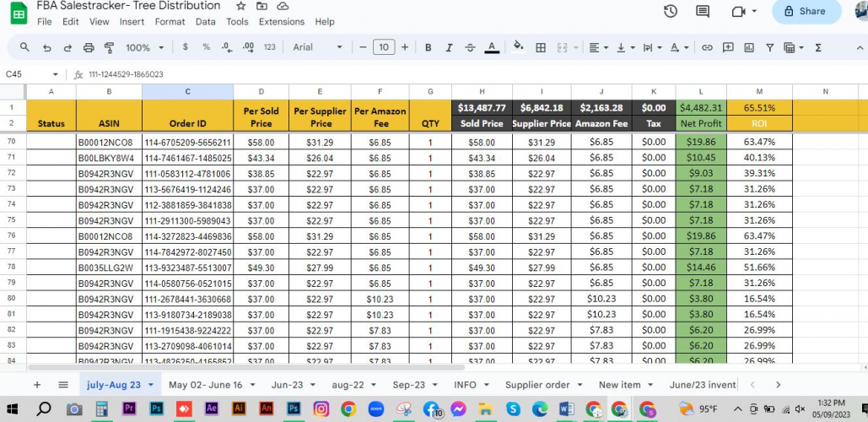
Task: Decrease the font size
Action: point(363,47)
